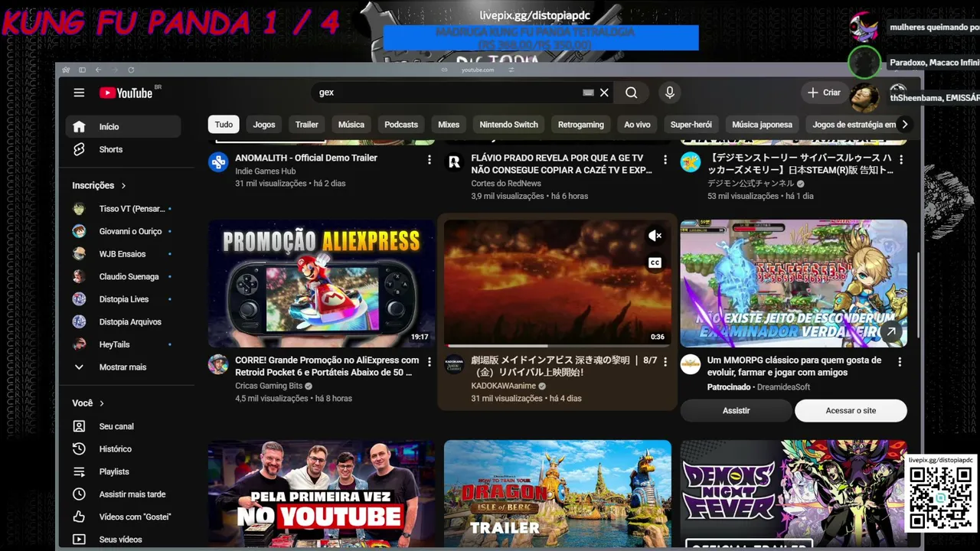Open Demons Night Fever video thumbnail
Viewport: 980px width, 551px height.
pos(794,493)
